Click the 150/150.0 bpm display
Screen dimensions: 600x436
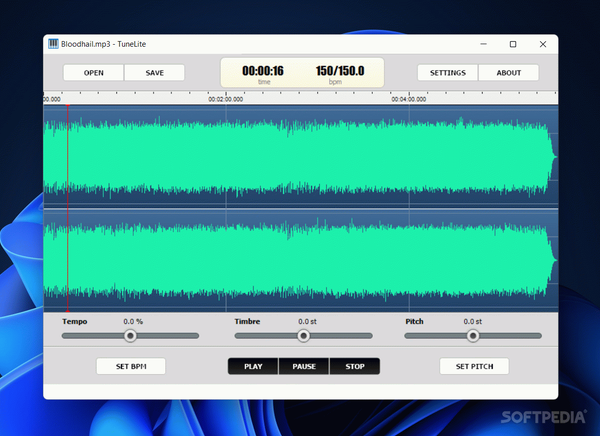[340, 71]
